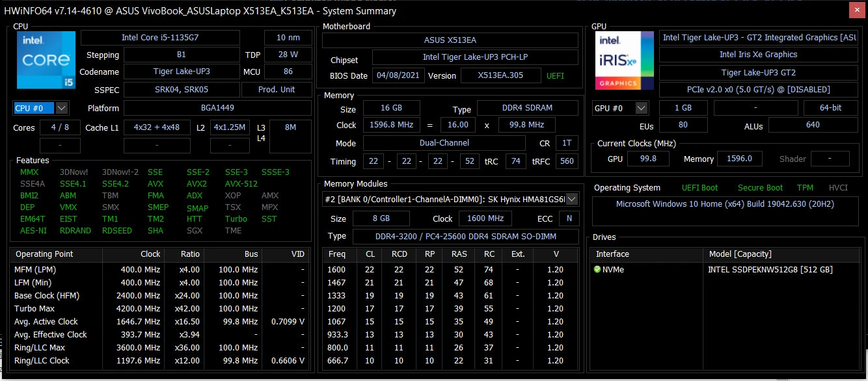Viewport: 868px width, 381px height.
Task: Select the BIOS version X513EA.305 field
Action: [x=500, y=75]
